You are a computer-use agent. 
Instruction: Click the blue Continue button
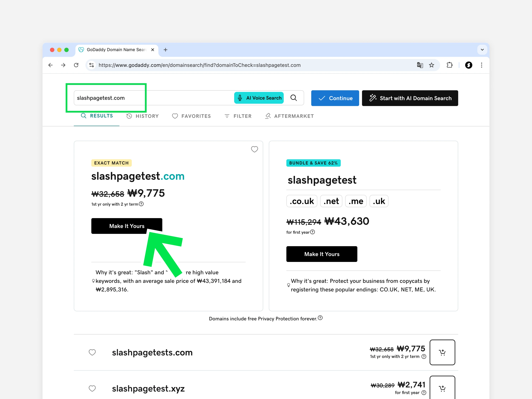335,98
